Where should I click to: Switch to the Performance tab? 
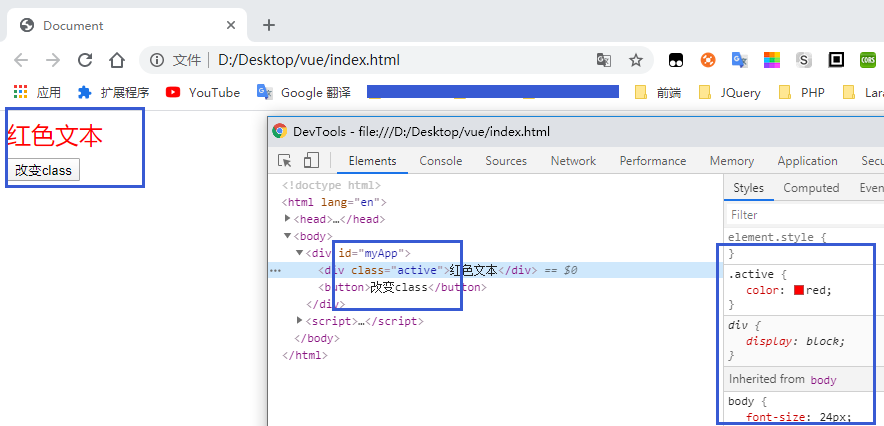pyautogui.click(x=653, y=161)
